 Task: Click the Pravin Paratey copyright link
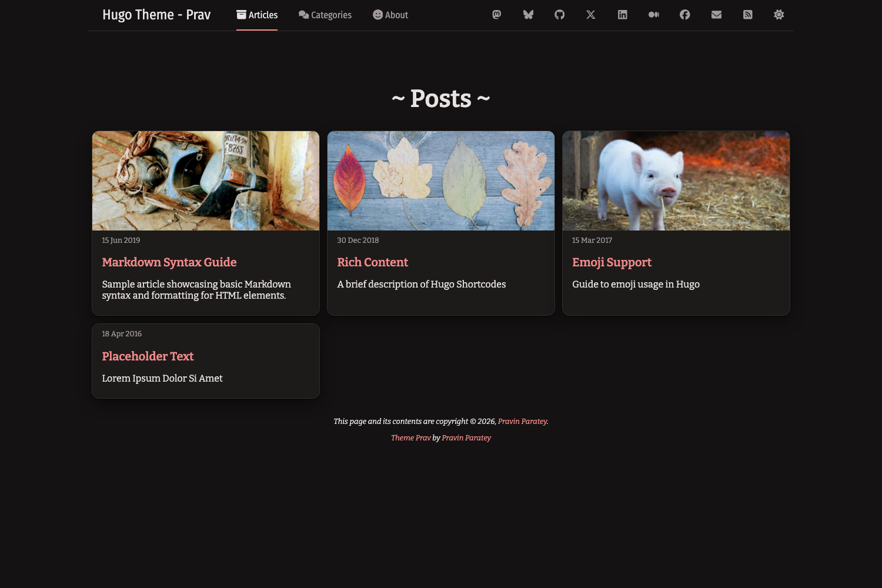523,422
